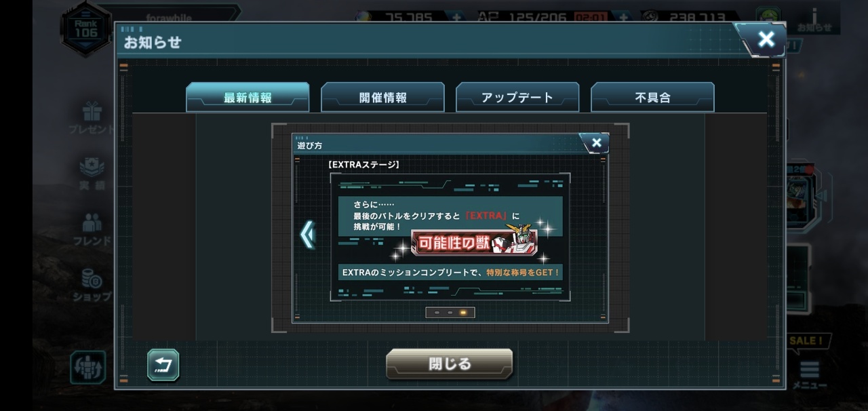This screenshot has width=868, height=411.
Task: Select the 最新情報 tab
Action: [248, 97]
